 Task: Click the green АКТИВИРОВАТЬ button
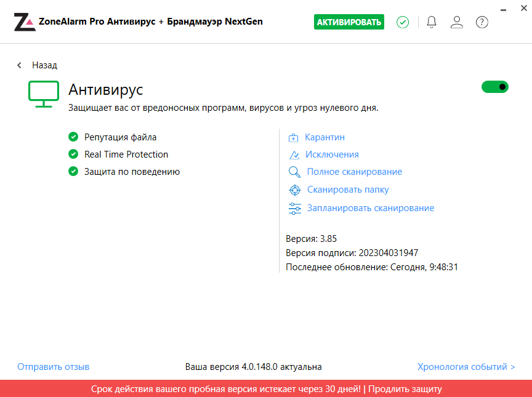pyautogui.click(x=349, y=22)
